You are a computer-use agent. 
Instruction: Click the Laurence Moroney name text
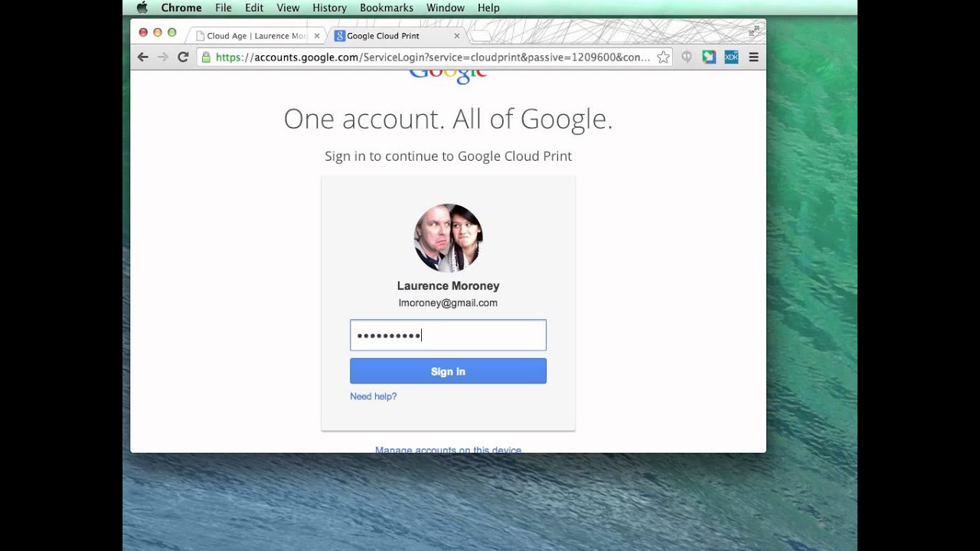(448, 285)
